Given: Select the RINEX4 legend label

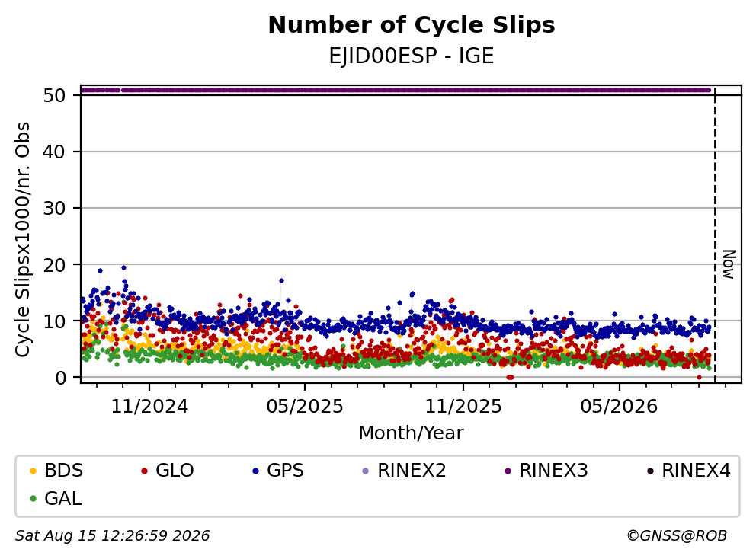Looking at the screenshot, I should tap(696, 471).
